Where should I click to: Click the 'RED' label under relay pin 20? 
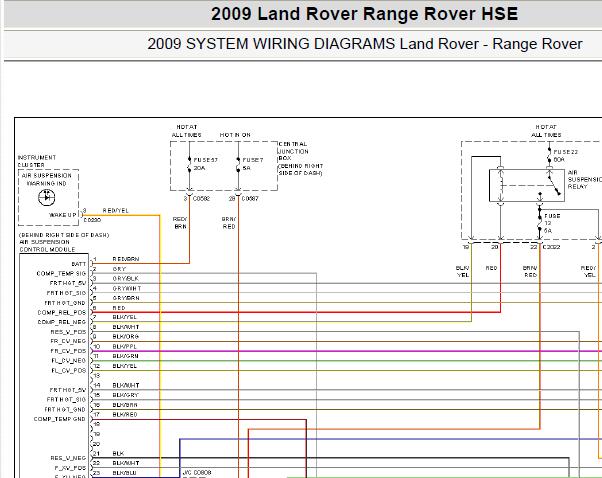click(x=491, y=268)
